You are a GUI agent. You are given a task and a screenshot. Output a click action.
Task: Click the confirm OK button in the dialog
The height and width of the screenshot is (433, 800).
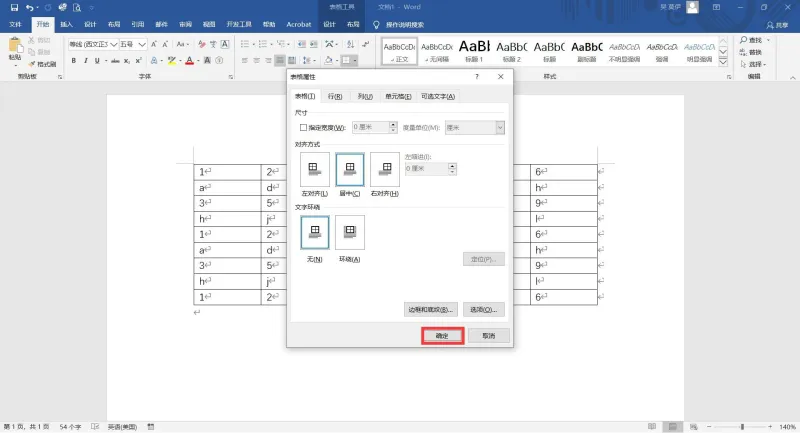[442, 336]
